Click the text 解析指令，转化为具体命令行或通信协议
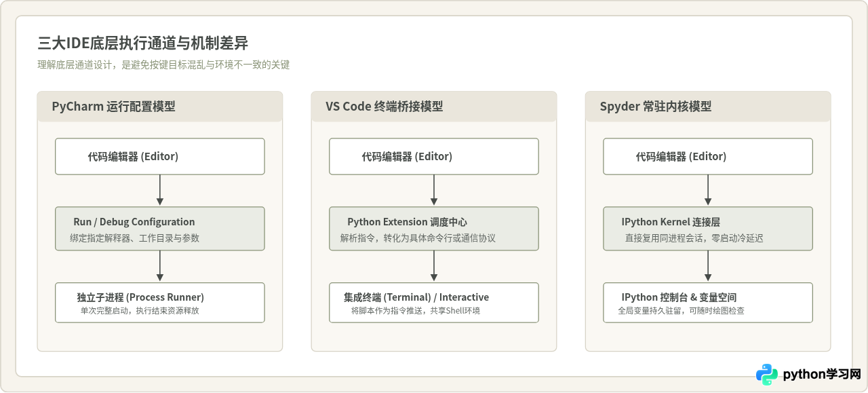Viewport: 868px width, 393px height. pyautogui.click(x=418, y=238)
